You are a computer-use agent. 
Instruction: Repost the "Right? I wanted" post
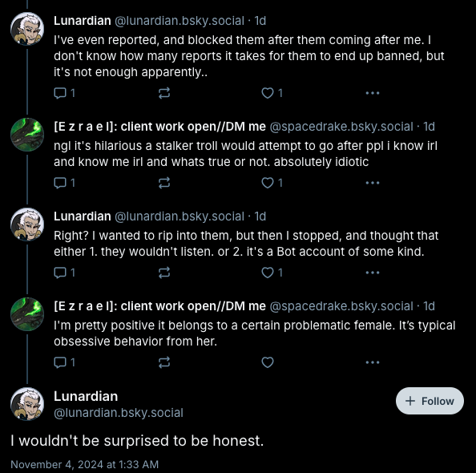coord(164,273)
